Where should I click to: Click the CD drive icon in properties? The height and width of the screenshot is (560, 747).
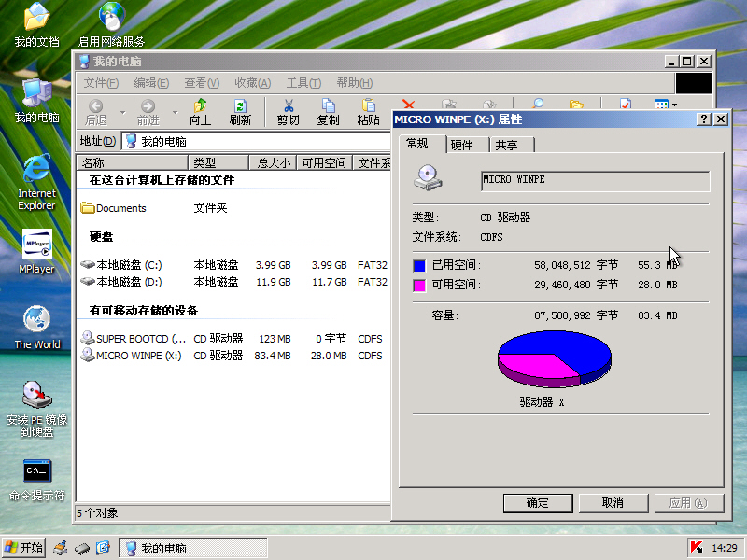428,178
